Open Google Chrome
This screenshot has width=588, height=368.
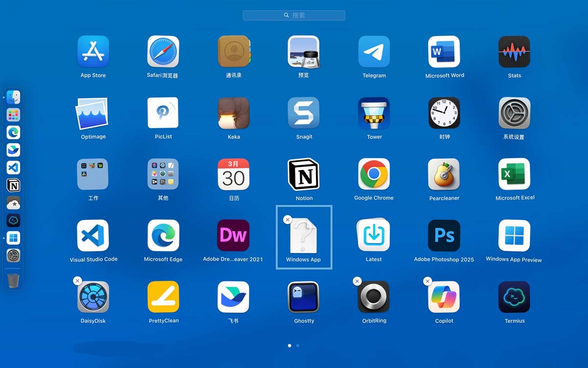click(374, 175)
